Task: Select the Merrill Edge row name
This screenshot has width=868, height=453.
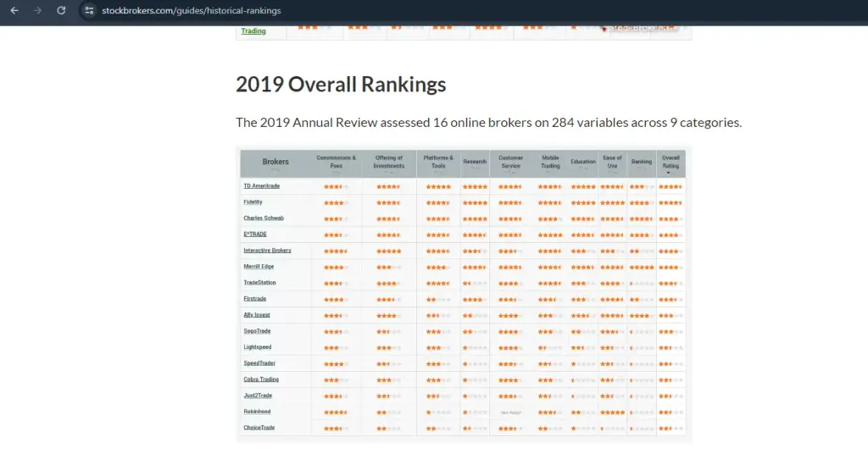Action: pos(259,267)
